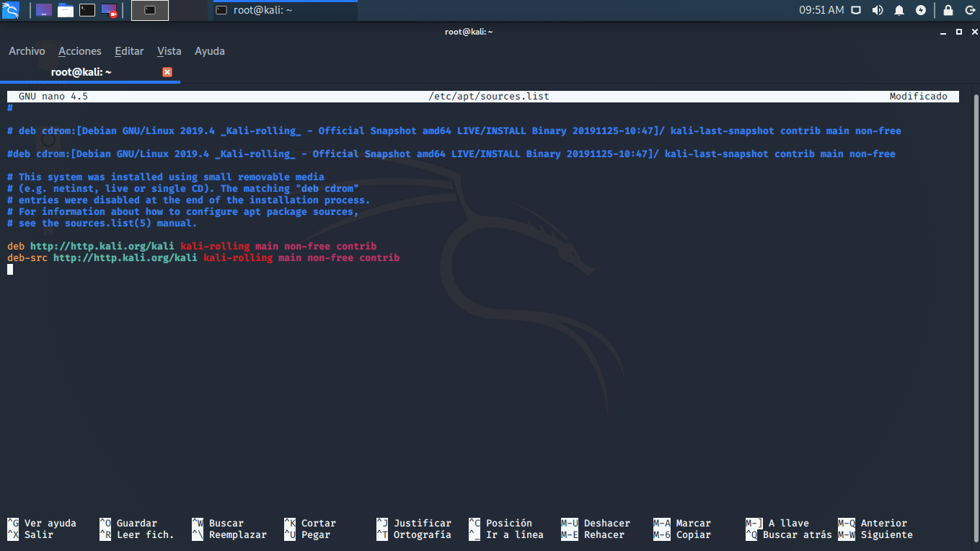Launch a new terminal from the panel
980x551 pixels.
coord(87,10)
